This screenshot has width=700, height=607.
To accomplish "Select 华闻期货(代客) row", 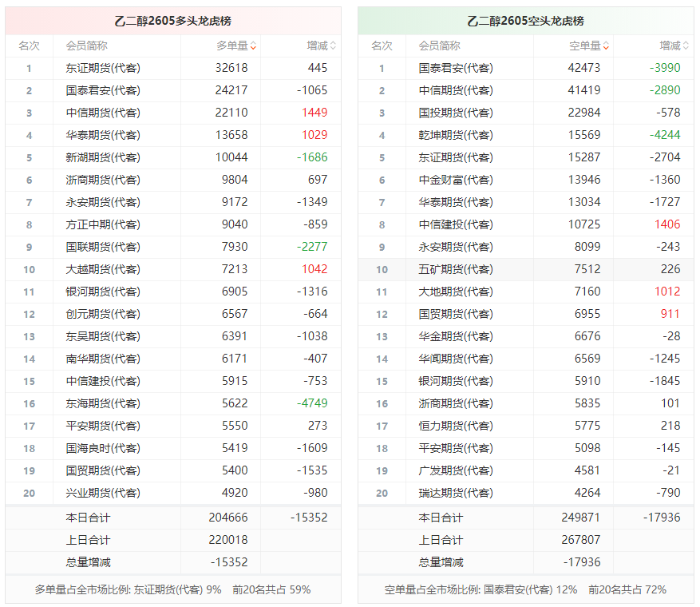I will 526,359.
